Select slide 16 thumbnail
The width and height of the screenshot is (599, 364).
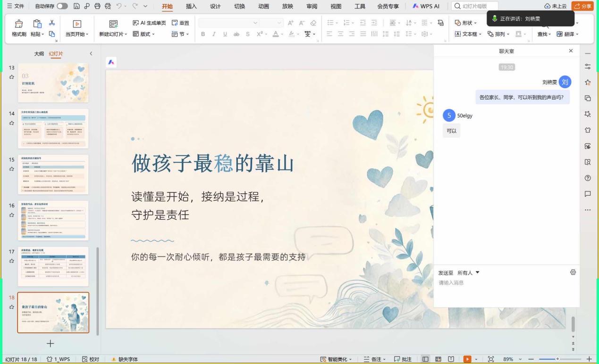click(x=53, y=220)
